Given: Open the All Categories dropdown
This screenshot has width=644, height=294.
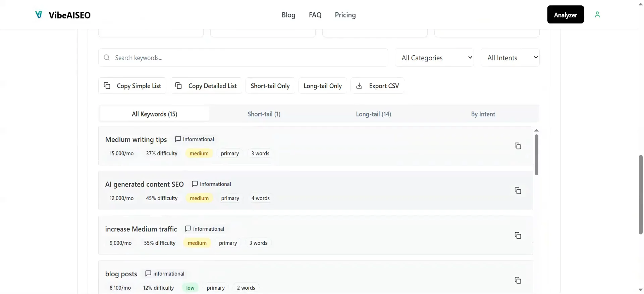Looking at the screenshot, I should point(434,58).
